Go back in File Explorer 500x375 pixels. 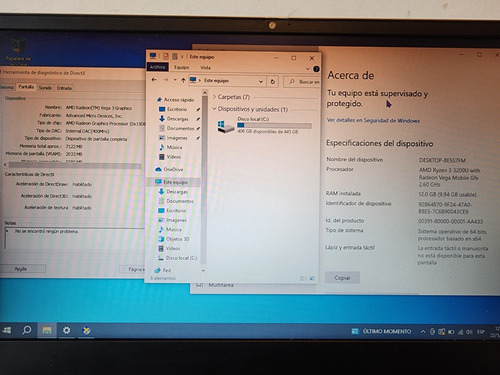pos(154,80)
